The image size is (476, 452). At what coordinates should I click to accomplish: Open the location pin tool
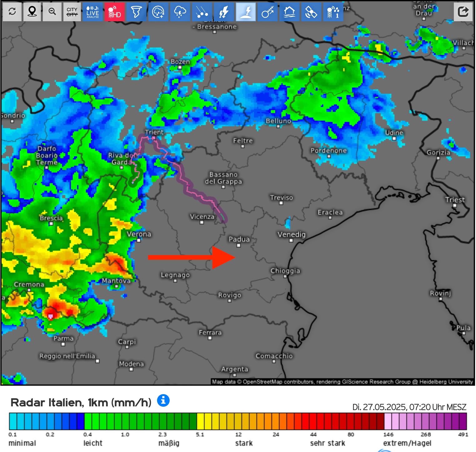(x=32, y=12)
